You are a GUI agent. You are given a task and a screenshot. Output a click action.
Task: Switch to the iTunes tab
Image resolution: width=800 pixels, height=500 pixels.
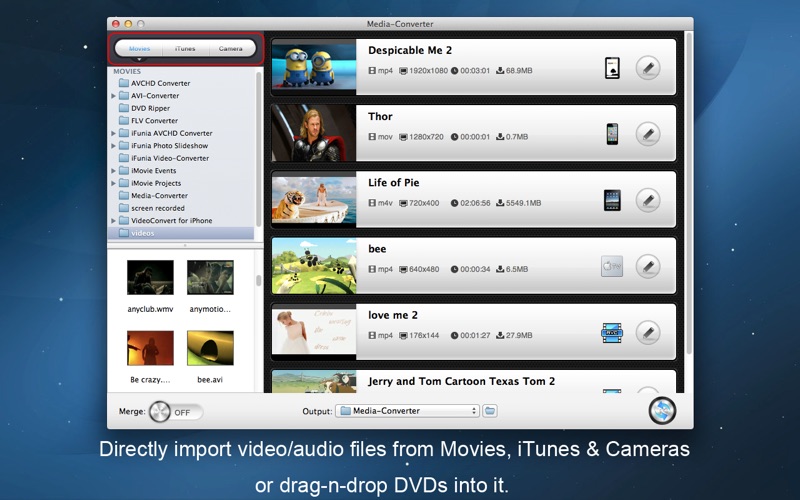point(185,48)
